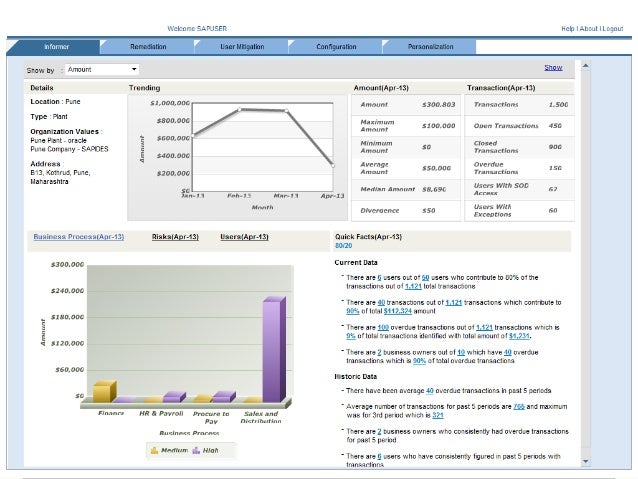
Task: Click the Median Amount $8,690 value
Action: coord(434,189)
